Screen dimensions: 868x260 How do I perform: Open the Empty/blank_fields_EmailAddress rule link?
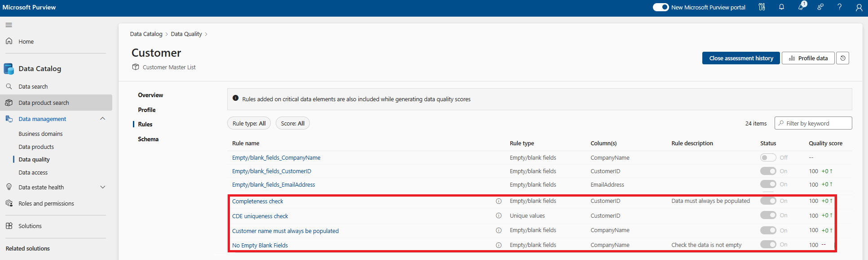tap(273, 184)
